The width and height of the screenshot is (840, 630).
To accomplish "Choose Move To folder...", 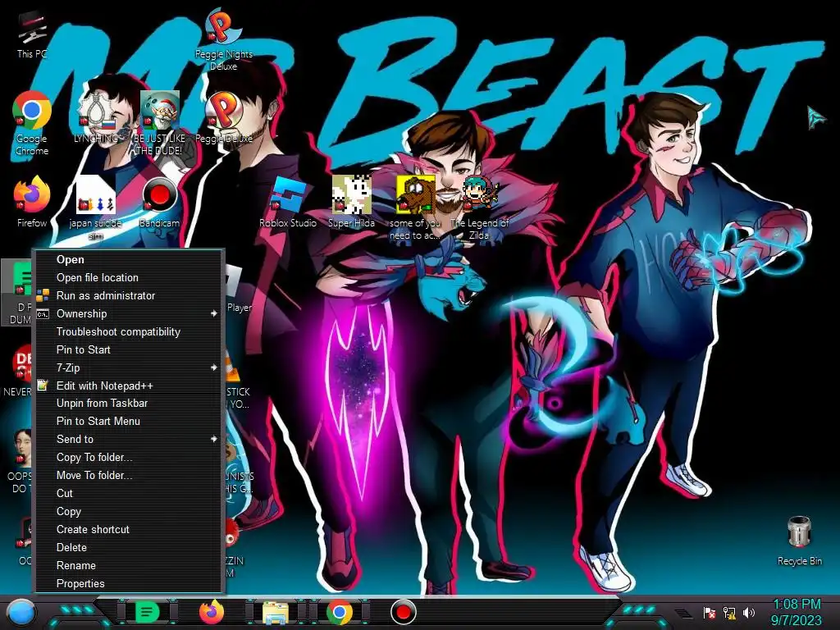I will [128, 476].
